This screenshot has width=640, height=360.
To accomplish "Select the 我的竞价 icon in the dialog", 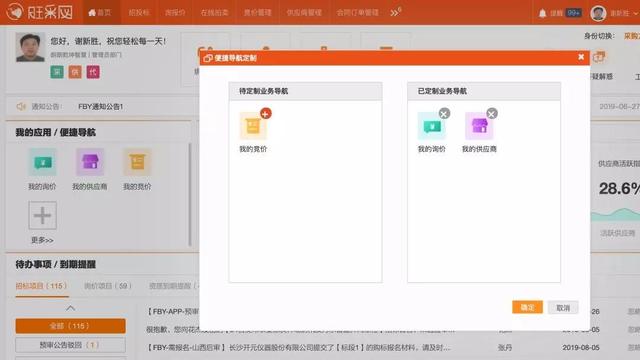I will 253,126.
